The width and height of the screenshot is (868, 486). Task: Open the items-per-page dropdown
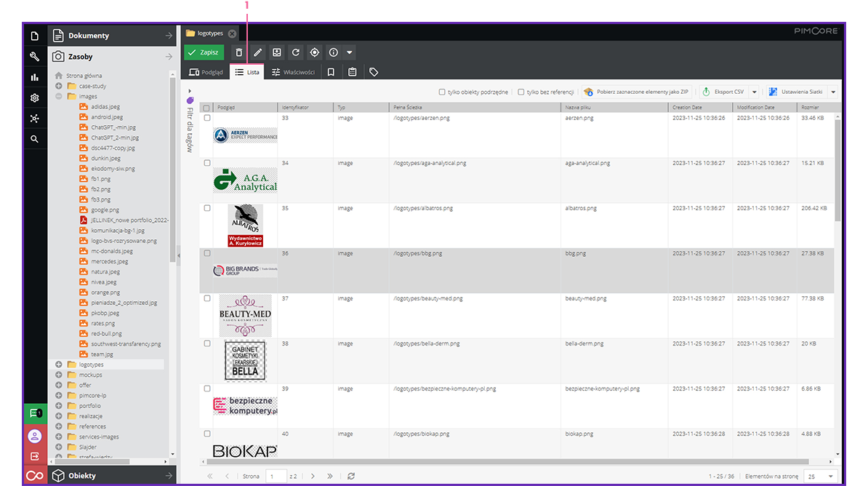[821, 476]
